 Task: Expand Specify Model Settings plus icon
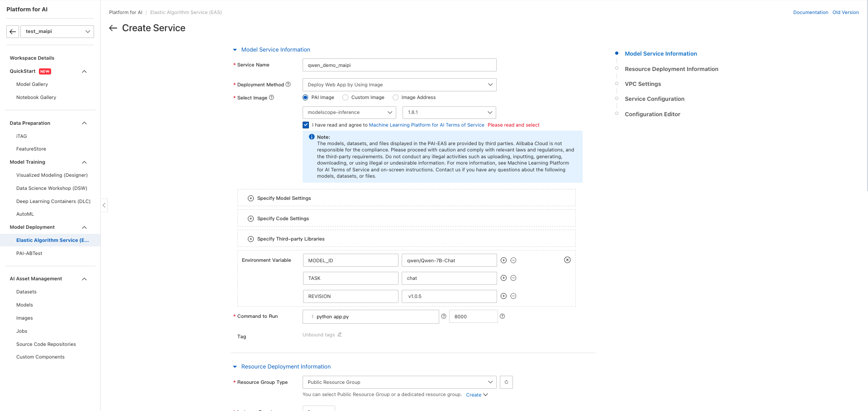[x=251, y=198]
